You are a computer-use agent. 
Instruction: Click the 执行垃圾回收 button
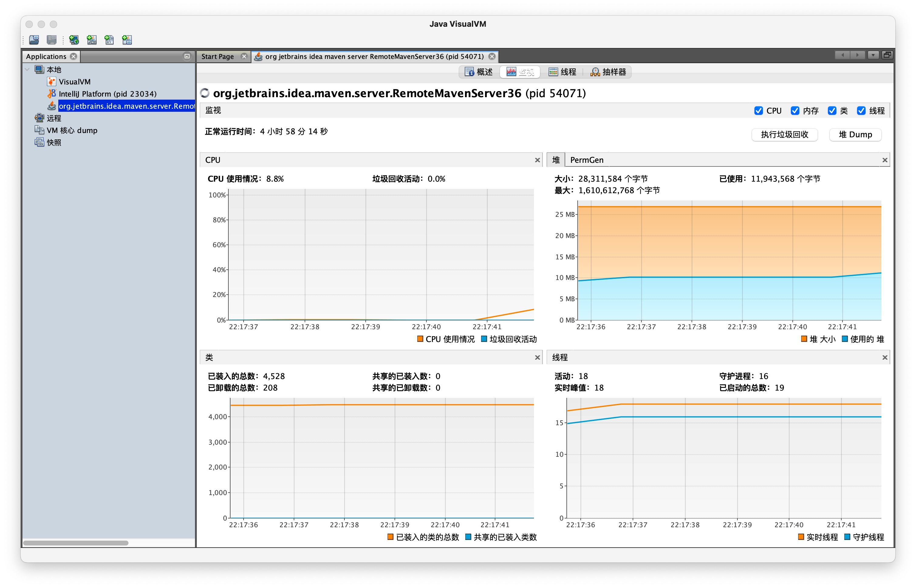click(784, 135)
